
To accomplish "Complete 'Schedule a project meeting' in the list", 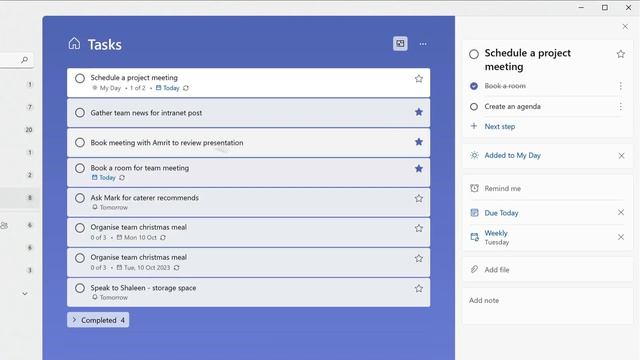I will click(x=80, y=78).
